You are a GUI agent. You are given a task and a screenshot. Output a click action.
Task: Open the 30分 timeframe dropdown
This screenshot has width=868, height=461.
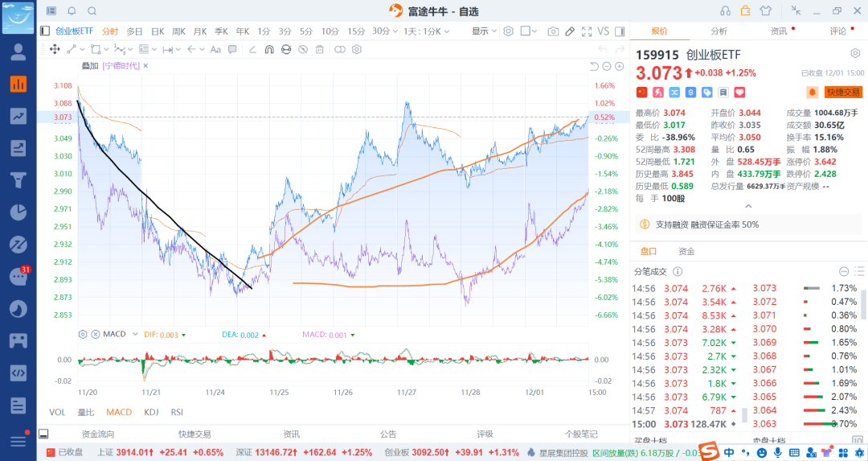coord(385,31)
